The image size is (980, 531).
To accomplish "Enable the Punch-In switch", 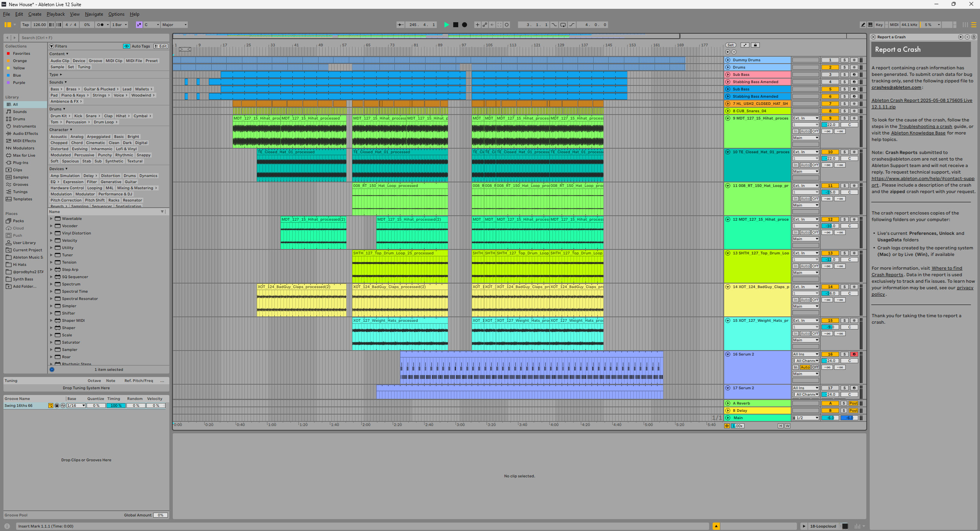I will pos(554,25).
